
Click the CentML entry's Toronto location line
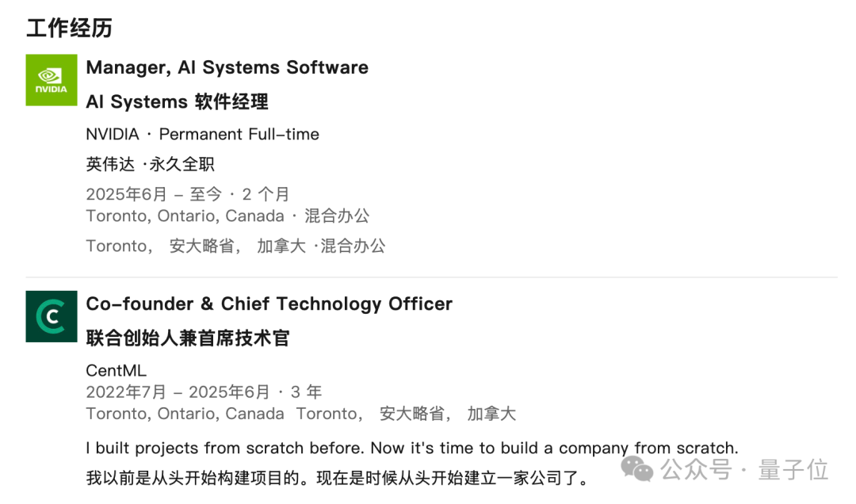click(x=300, y=413)
